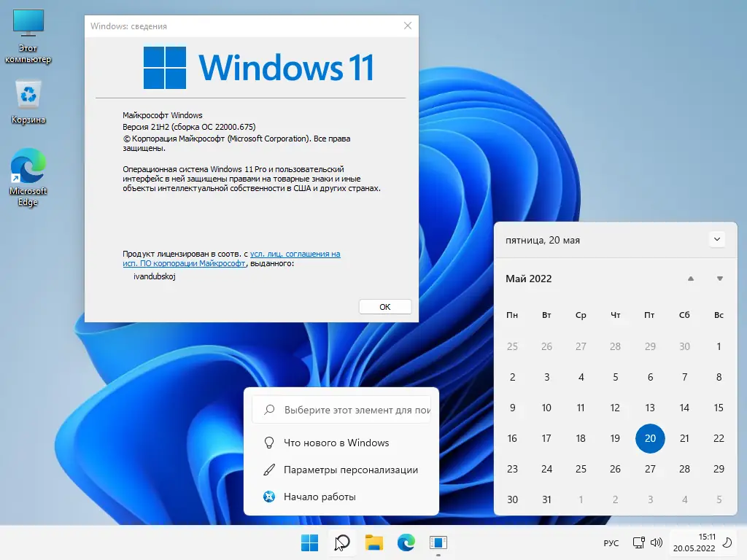This screenshot has width=747, height=560.
Task: Click dimmed date 26 in the first calendar row
Action: point(546,346)
